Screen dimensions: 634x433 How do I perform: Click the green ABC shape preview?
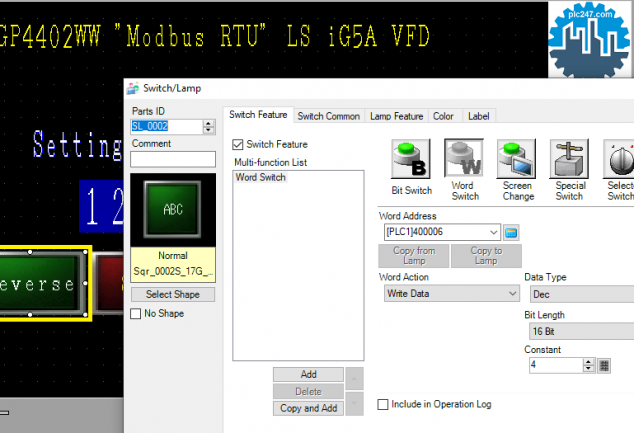pos(173,209)
